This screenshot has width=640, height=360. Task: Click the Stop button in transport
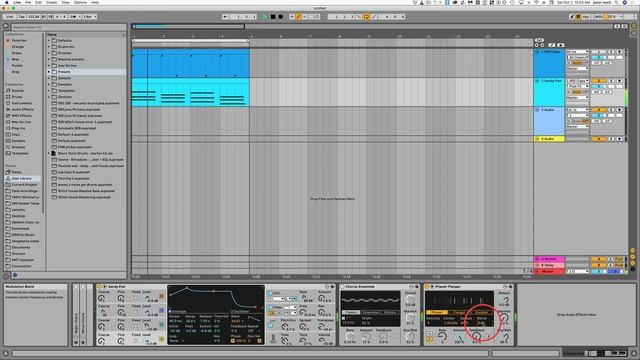click(273, 17)
